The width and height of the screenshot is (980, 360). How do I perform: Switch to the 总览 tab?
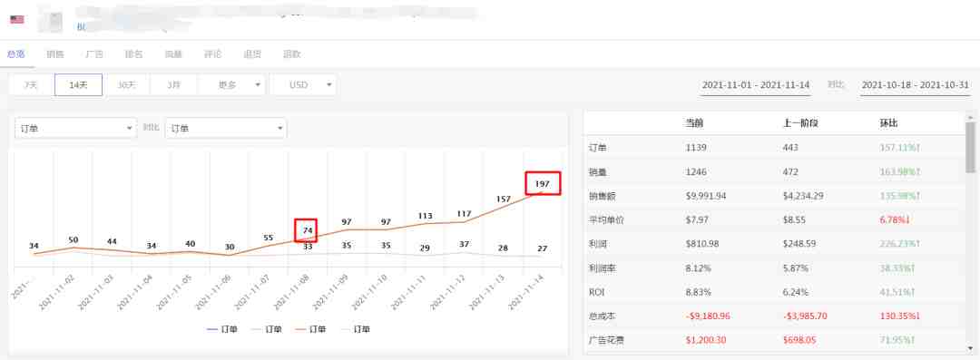click(x=15, y=54)
